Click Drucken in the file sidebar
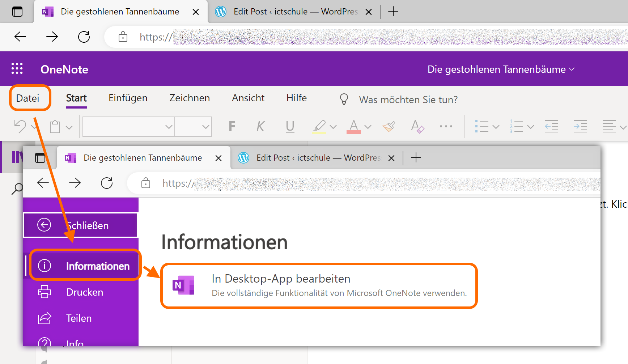The height and width of the screenshot is (364, 628). tap(85, 292)
